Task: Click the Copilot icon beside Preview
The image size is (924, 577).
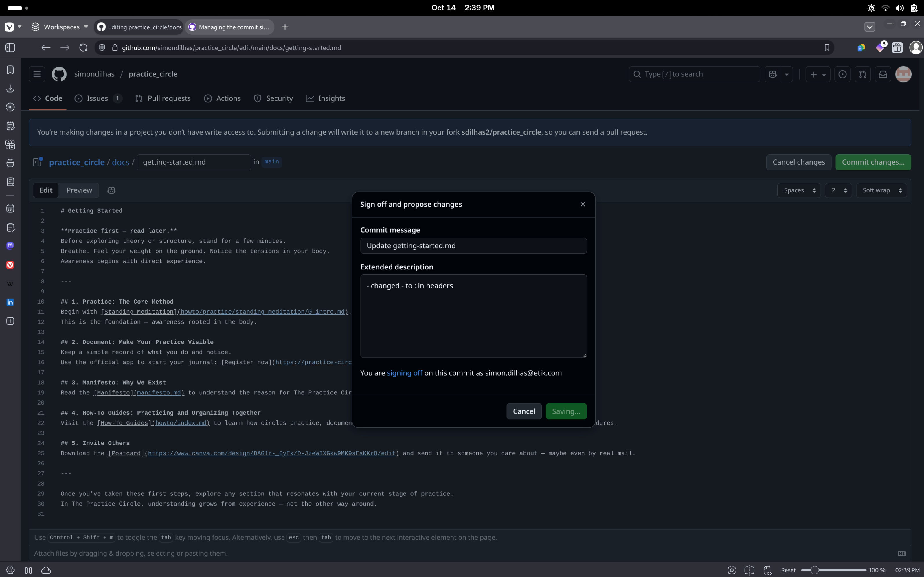Action: [111, 190]
